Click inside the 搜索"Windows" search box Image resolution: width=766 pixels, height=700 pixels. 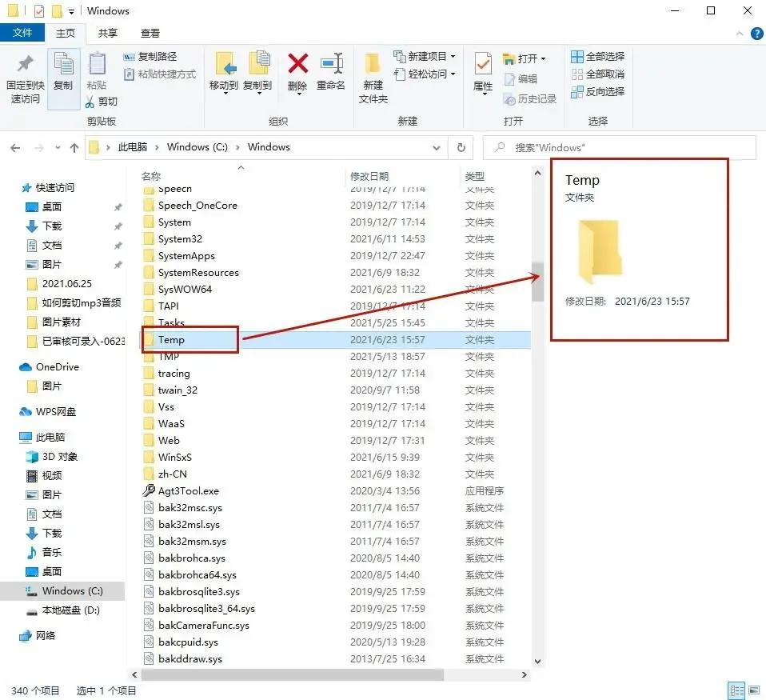coord(624,147)
